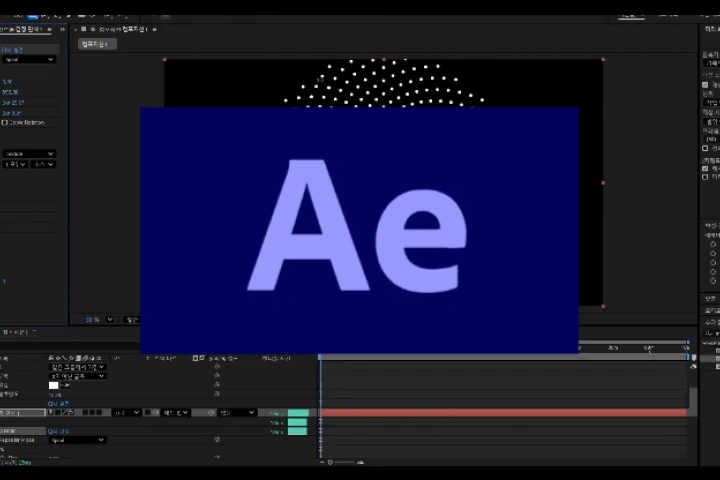This screenshot has height=480, width=720.
Task: Open the wide dropdown below Cycle Rotation
Action: (28, 153)
